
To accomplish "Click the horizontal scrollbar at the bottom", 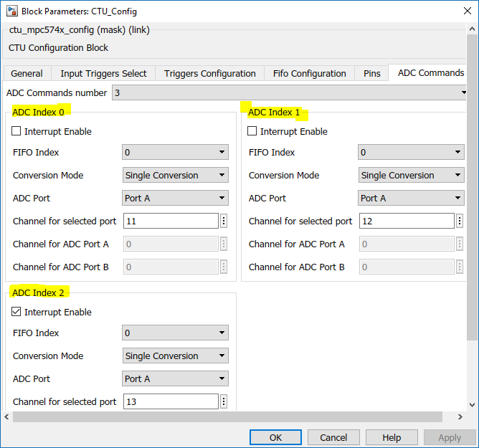I will pyautogui.click(x=229, y=416).
